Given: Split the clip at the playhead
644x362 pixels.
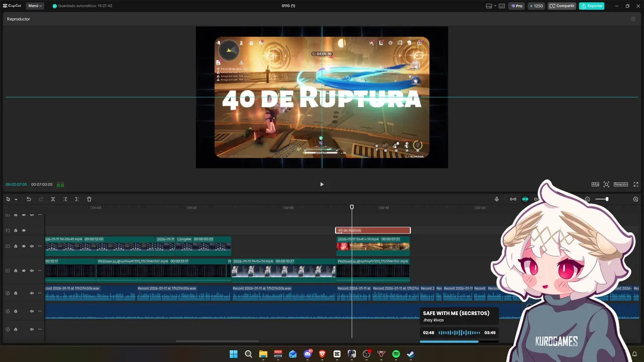Looking at the screenshot, I should pos(53,199).
